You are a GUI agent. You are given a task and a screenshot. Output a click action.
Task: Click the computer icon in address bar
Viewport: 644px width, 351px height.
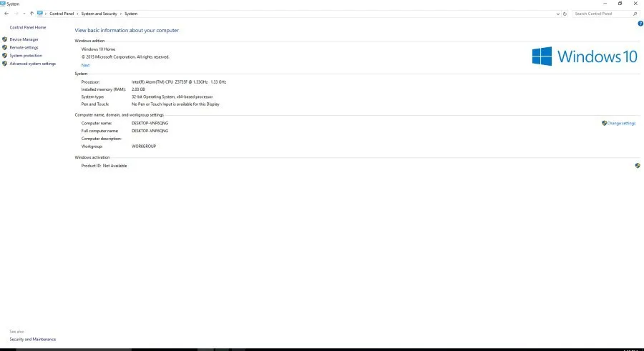(x=40, y=14)
